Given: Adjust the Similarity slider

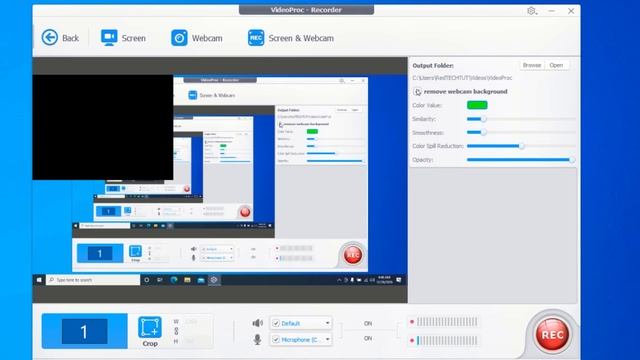Looking at the screenshot, I should point(521,119).
